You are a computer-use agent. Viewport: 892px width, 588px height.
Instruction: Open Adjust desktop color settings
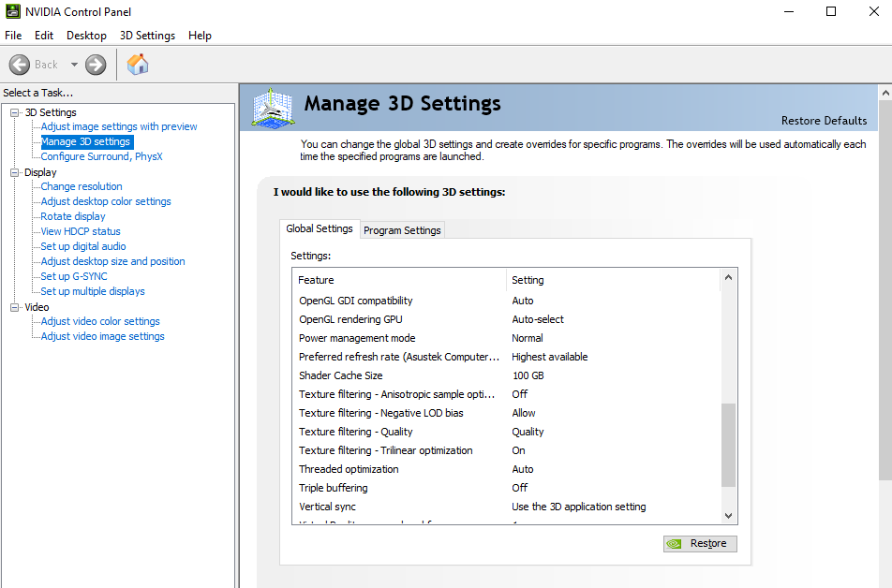tap(106, 201)
